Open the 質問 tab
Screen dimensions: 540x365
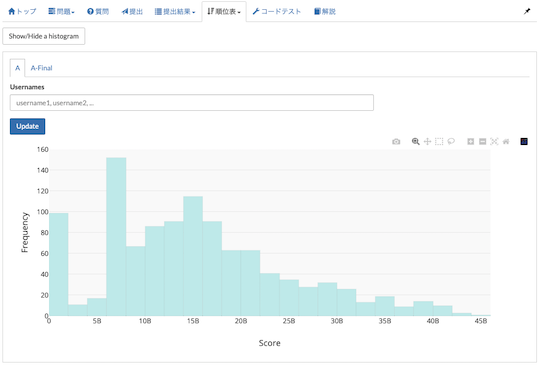pos(98,11)
